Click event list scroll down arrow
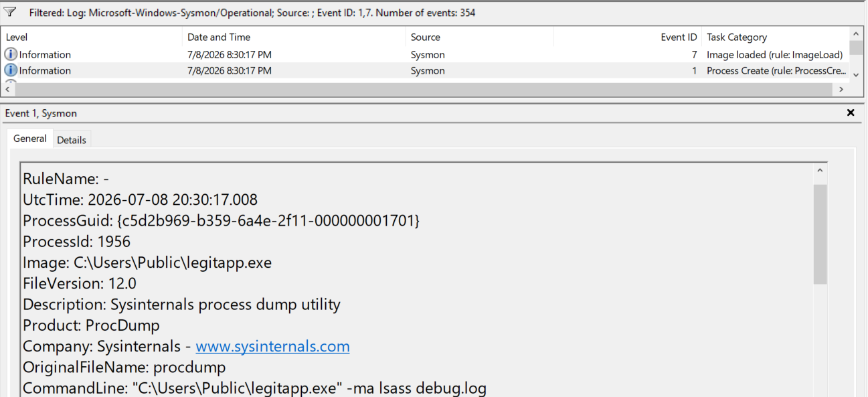Image resolution: width=868 pixels, height=397 pixels. [856, 75]
